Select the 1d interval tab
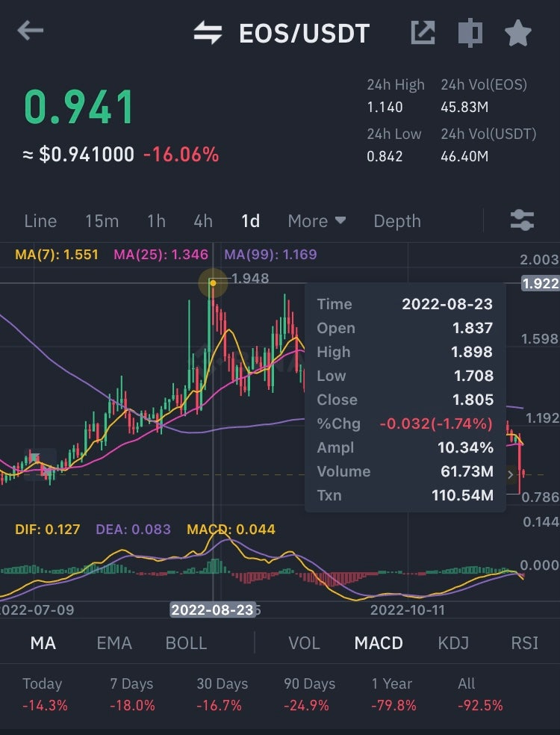 point(251,221)
